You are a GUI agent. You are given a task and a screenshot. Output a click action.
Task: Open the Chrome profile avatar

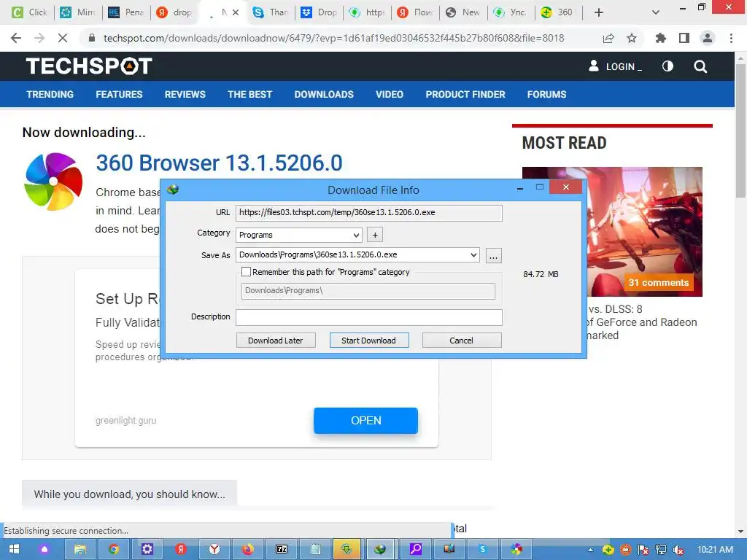708,38
